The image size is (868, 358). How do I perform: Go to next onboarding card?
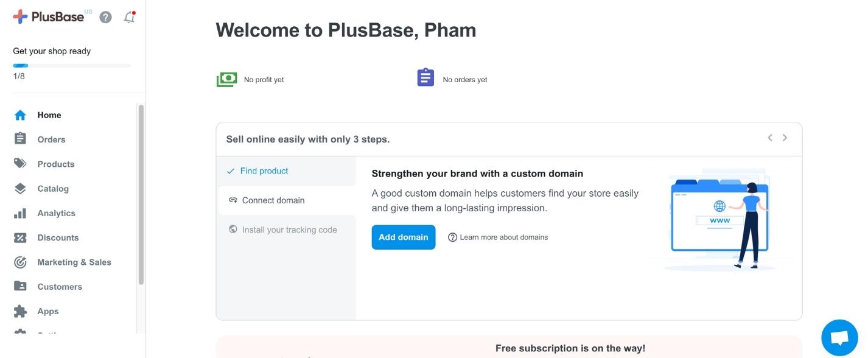(785, 138)
